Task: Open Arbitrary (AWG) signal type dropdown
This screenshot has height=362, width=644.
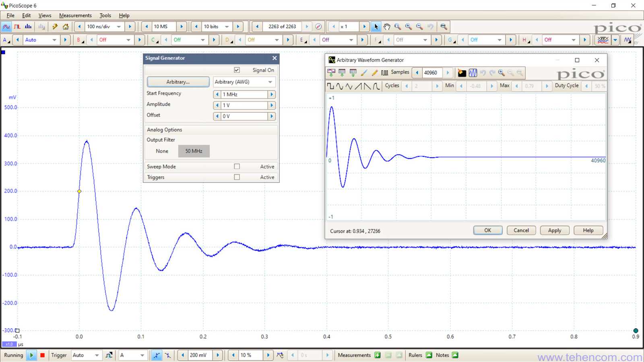Action: tap(244, 82)
